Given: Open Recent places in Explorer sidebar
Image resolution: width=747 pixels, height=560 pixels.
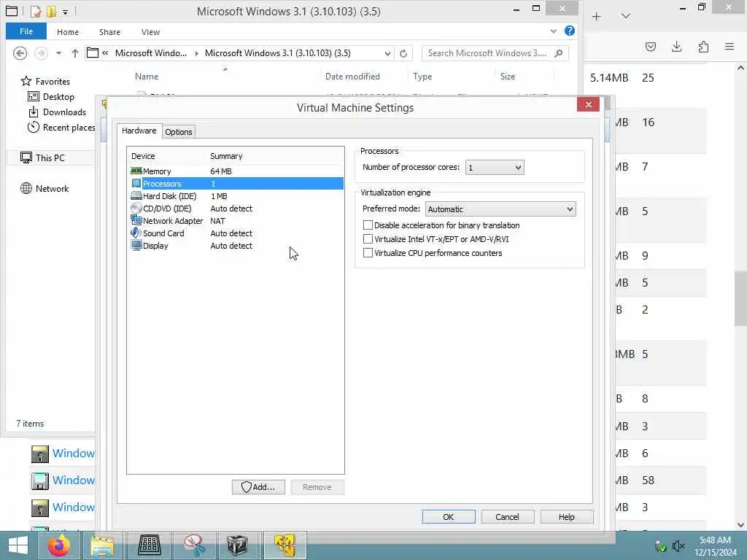Looking at the screenshot, I should tap(61, 127).
